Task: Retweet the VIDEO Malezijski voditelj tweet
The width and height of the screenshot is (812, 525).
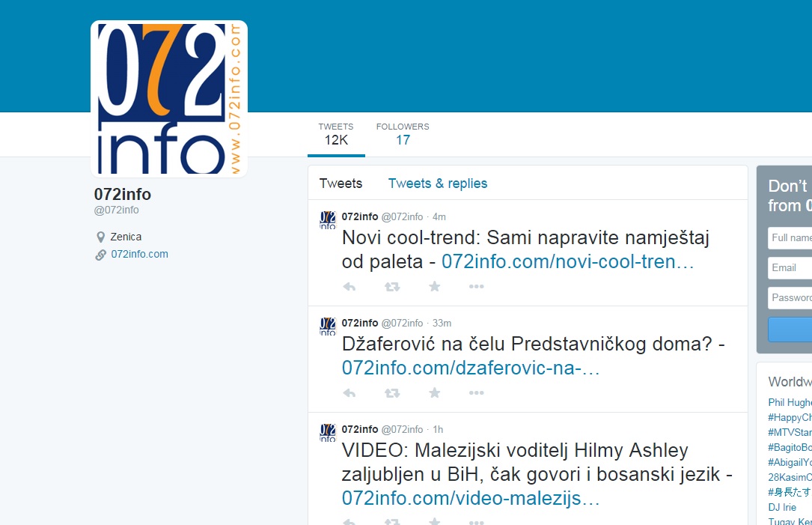Action: tap(391, 521)
